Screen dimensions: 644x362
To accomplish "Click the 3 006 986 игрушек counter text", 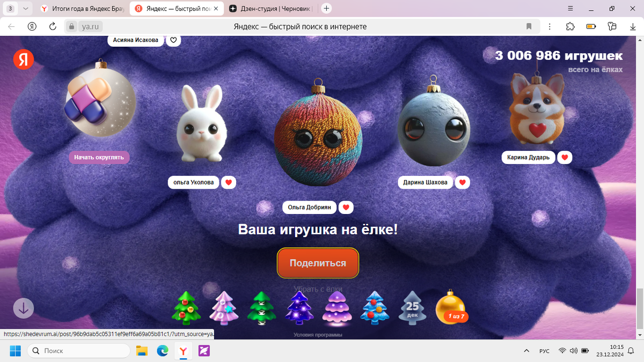I will [x=559, y=56].
